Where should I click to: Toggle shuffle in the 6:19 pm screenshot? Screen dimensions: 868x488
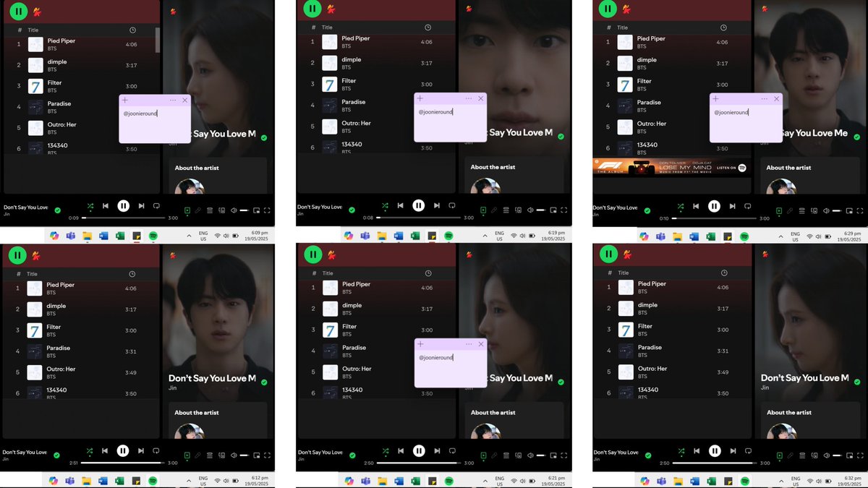[x=384, y=205]
